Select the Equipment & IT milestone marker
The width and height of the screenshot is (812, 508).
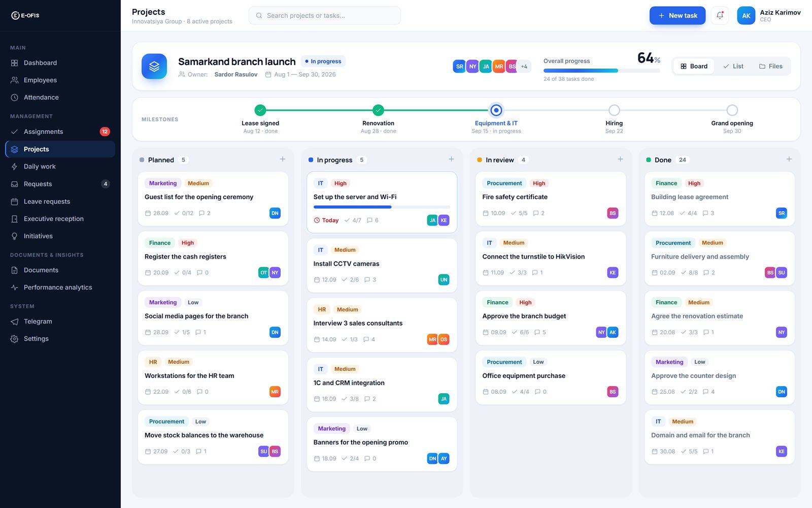(496, 110)
